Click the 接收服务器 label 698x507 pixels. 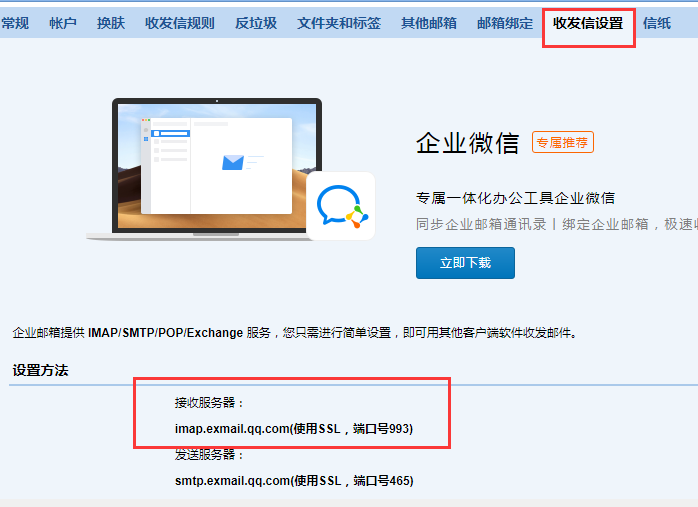click(209, 403)
